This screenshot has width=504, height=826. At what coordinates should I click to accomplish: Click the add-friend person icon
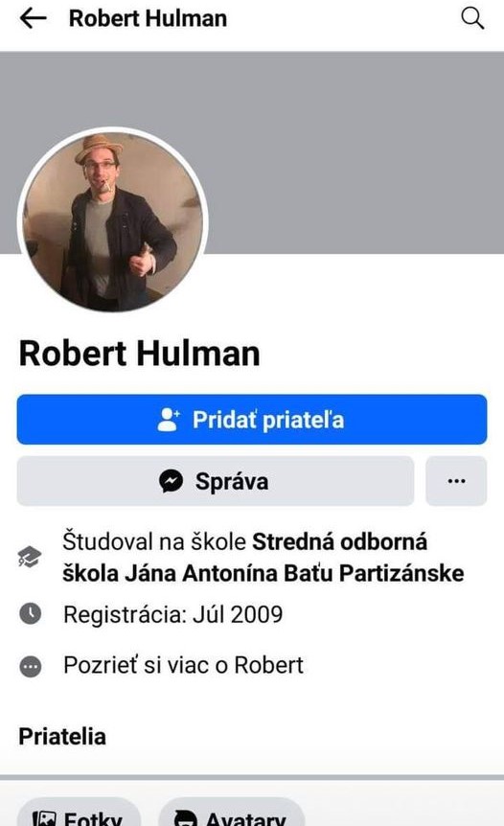tap(169, 420)
